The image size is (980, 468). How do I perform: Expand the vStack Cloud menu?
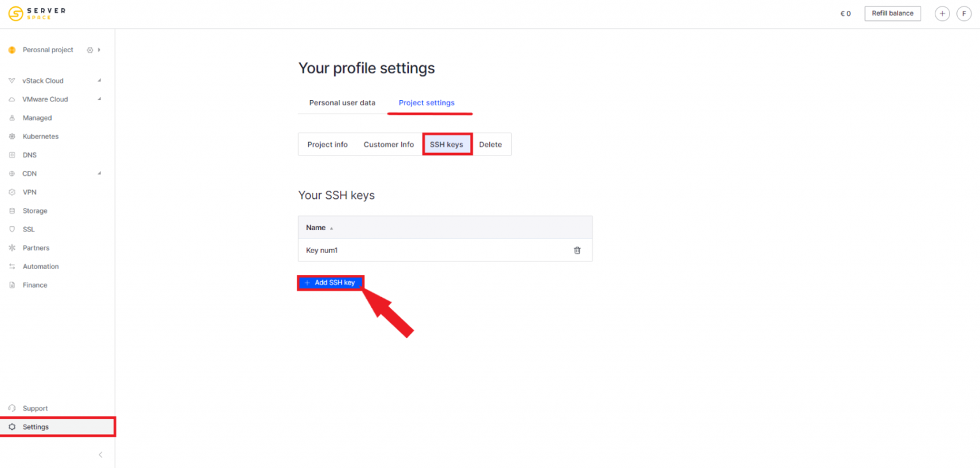(x=43, y=81)
